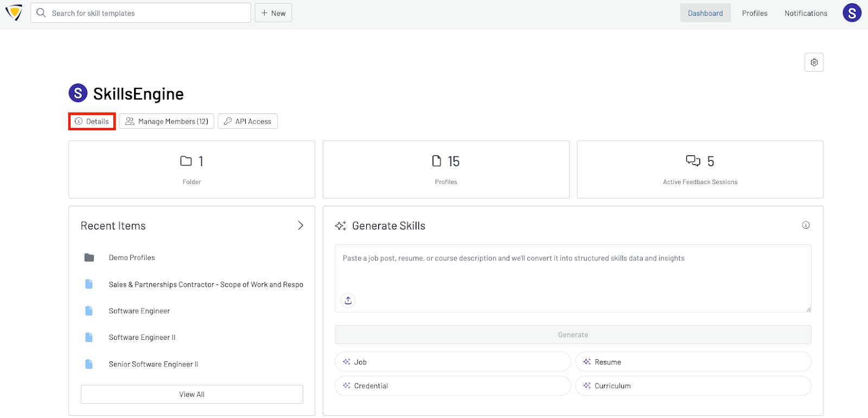Click the View All button

pos(192,395)
